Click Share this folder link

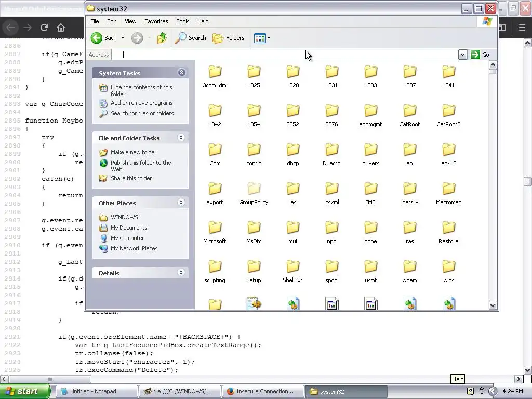131,178
